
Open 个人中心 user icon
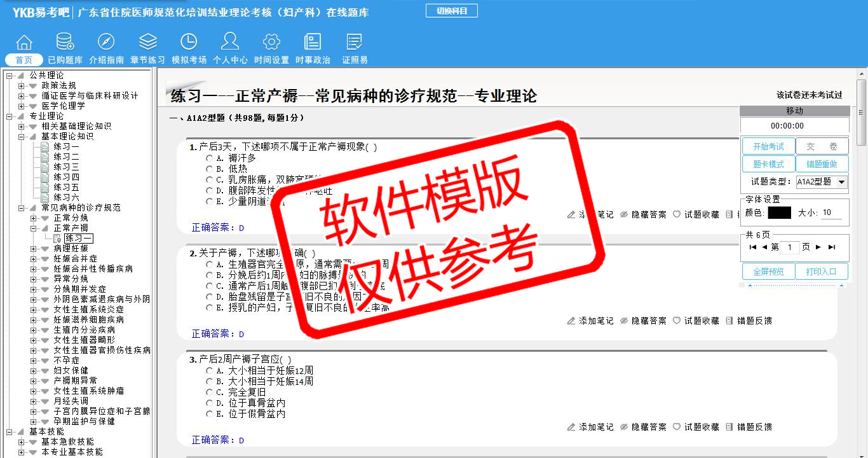230,43
